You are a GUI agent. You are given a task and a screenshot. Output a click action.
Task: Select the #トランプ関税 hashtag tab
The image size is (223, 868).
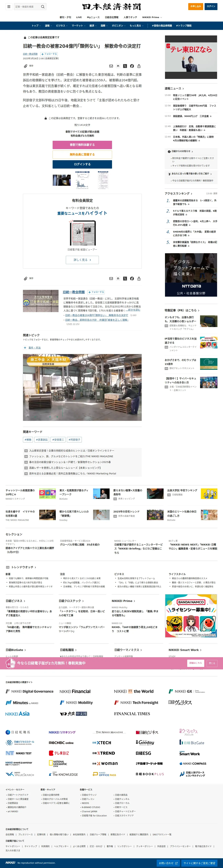click(184, 26)
